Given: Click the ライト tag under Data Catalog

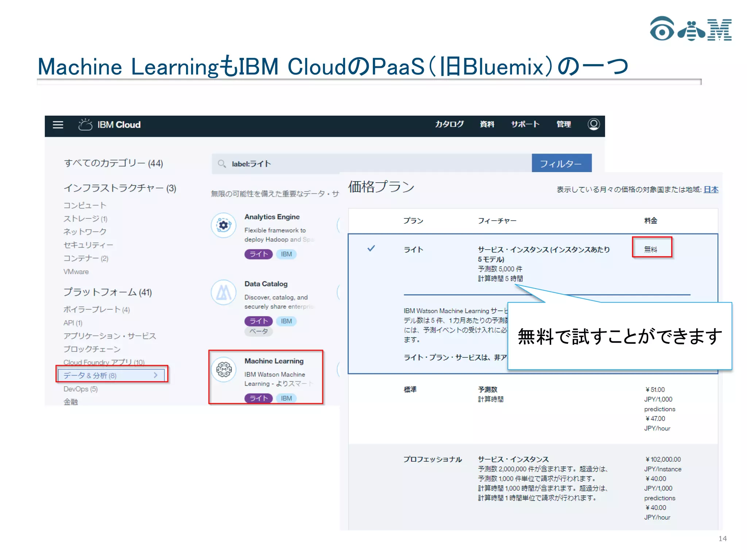Looking at the screenshot, I should 259,321.
